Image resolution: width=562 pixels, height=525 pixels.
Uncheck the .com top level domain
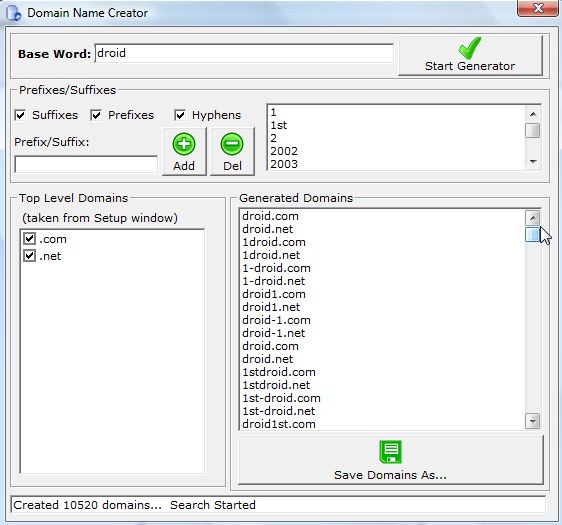(29, 239)
